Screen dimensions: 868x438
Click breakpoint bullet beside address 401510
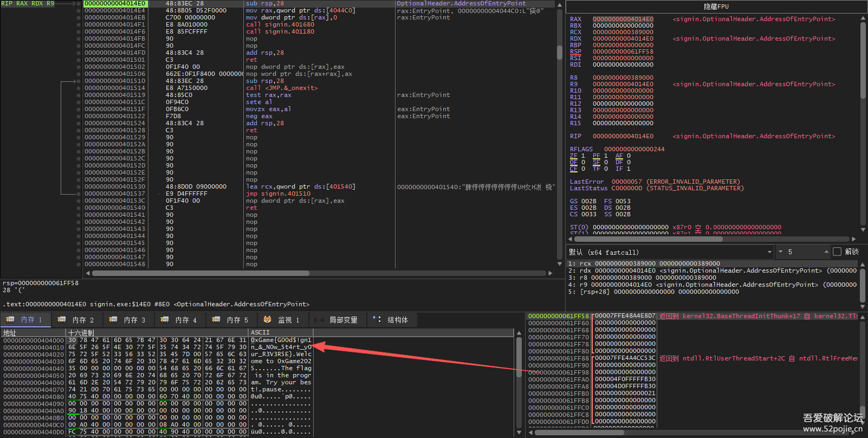tap(79, 81)
